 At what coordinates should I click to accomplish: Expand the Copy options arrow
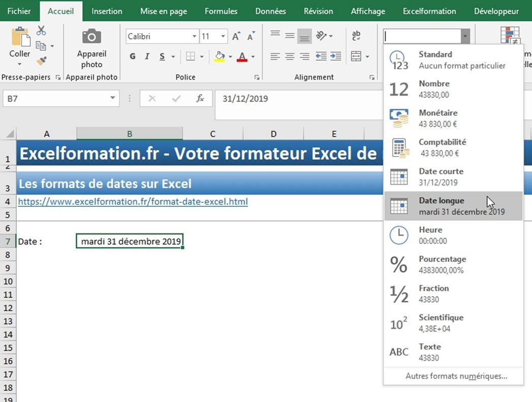(52, 46)
